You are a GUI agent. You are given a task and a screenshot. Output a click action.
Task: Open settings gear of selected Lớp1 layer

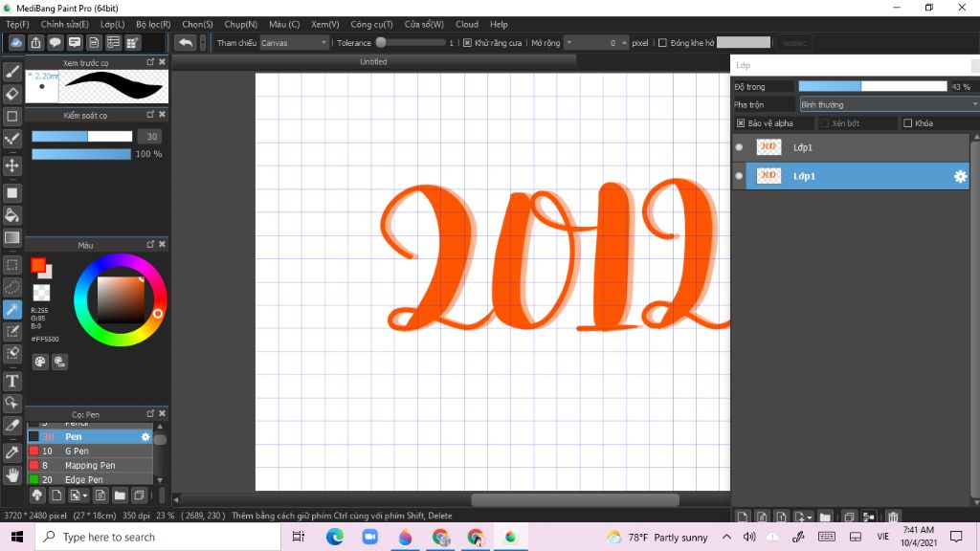[960, 176]
